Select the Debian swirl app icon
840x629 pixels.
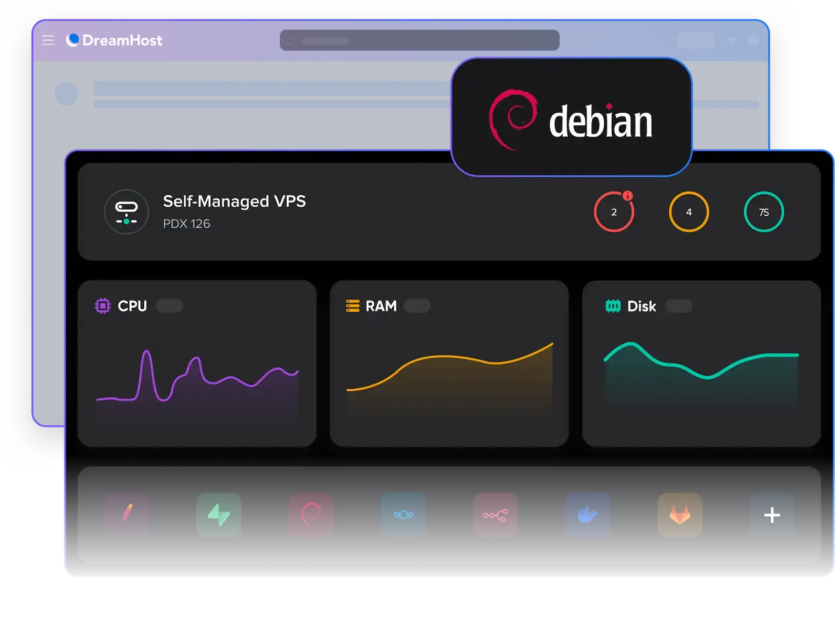[311, 515]
